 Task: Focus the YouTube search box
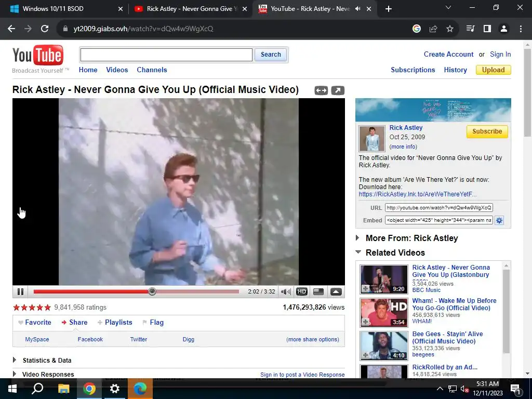(x=166, y=55)
